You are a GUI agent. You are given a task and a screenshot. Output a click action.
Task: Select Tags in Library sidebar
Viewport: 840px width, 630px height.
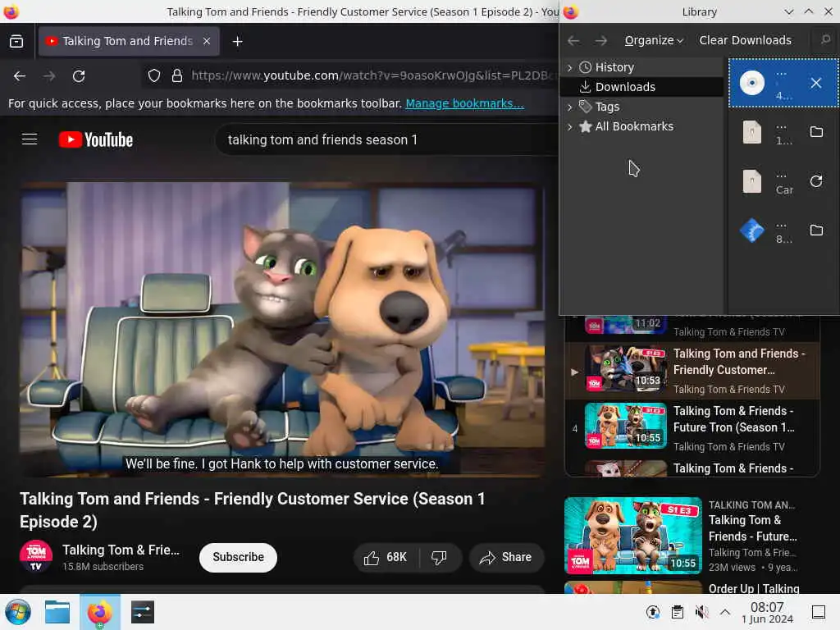(x=607, y=107)
